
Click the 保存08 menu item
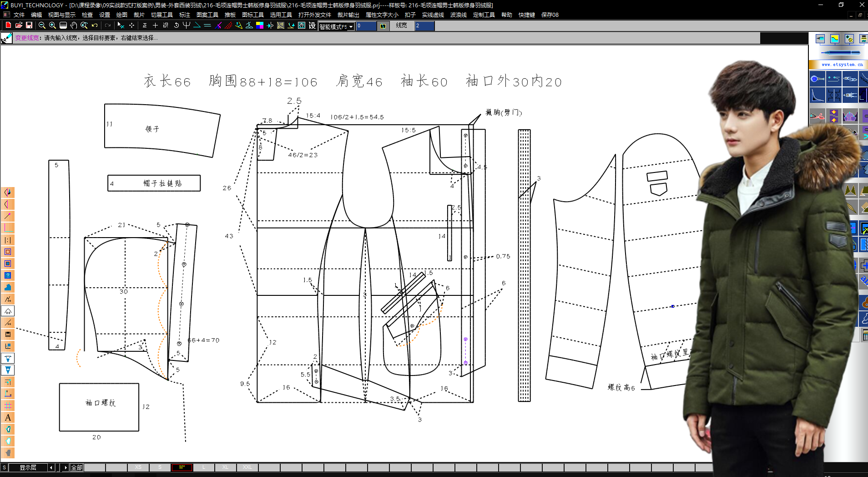point(550,15)
